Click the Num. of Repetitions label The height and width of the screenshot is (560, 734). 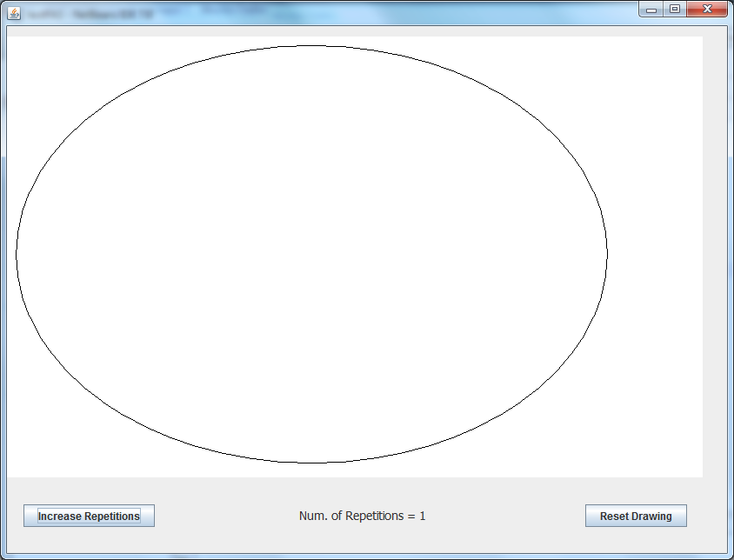(x=362, y=516)
